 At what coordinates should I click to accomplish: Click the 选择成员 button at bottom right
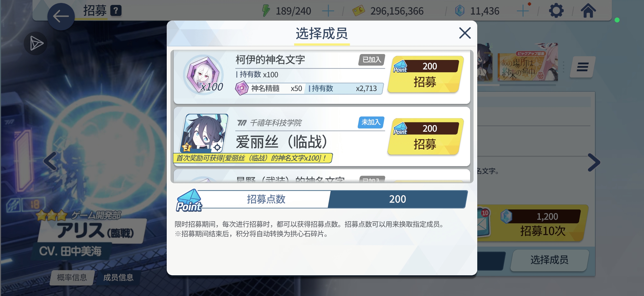point(549,260)
